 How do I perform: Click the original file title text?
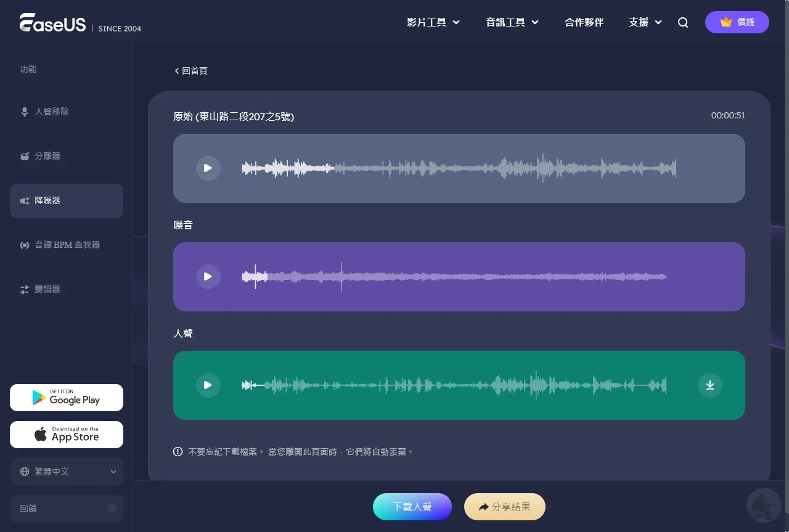pyautogui.click(x=234, y=117)
